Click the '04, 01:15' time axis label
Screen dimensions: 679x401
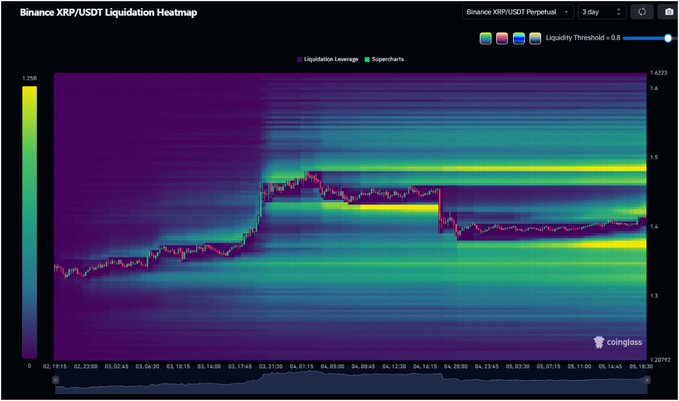tap(301, 366)
